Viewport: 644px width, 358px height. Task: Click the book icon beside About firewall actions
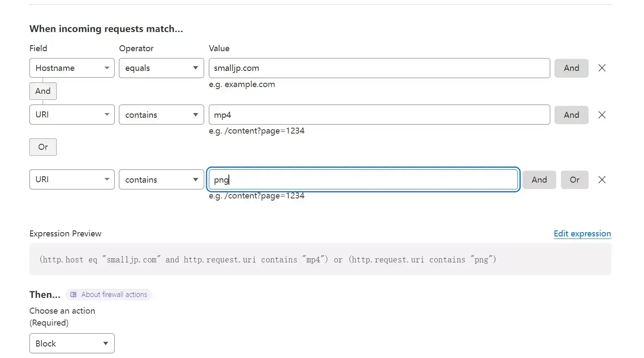73,294
